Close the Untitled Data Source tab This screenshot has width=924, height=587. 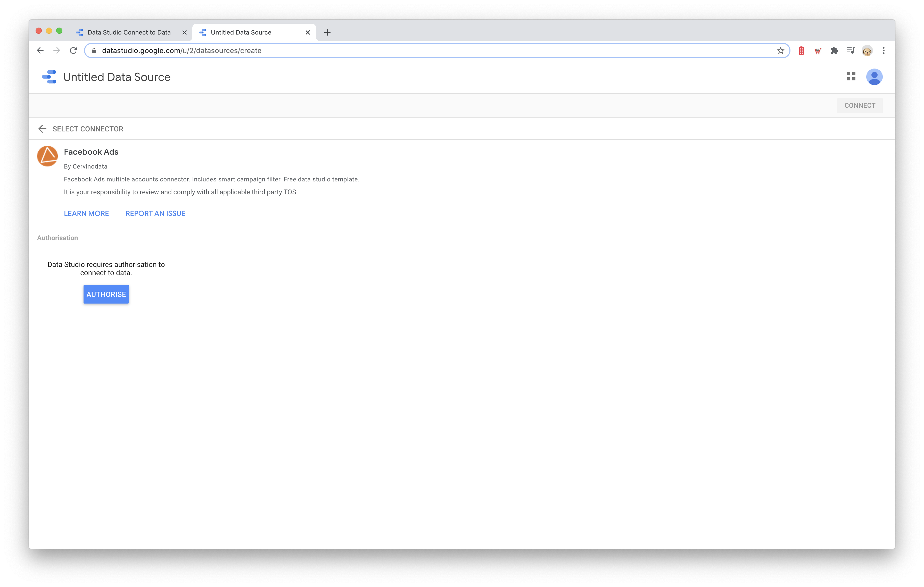pyautogui.click(x=308, y=32)
